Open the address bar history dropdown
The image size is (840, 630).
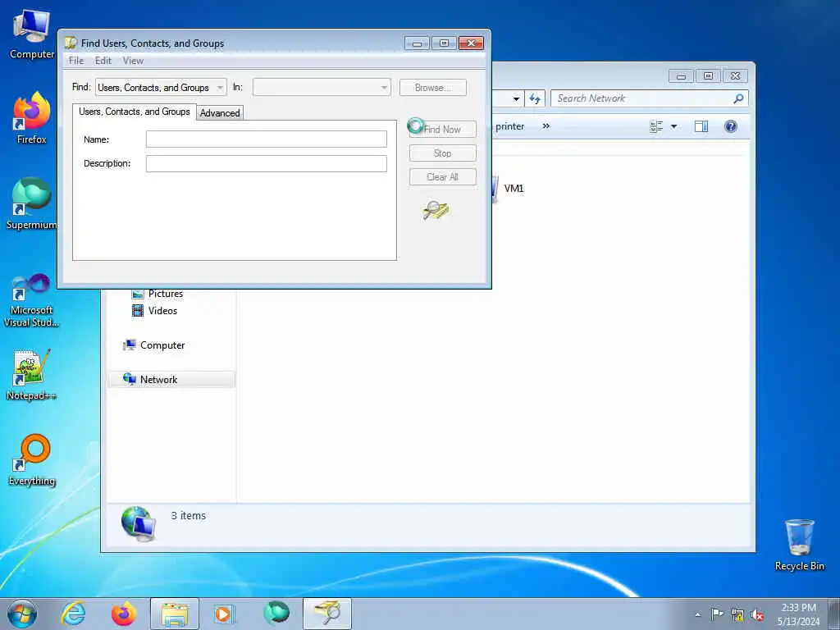[x=516, y=98]
